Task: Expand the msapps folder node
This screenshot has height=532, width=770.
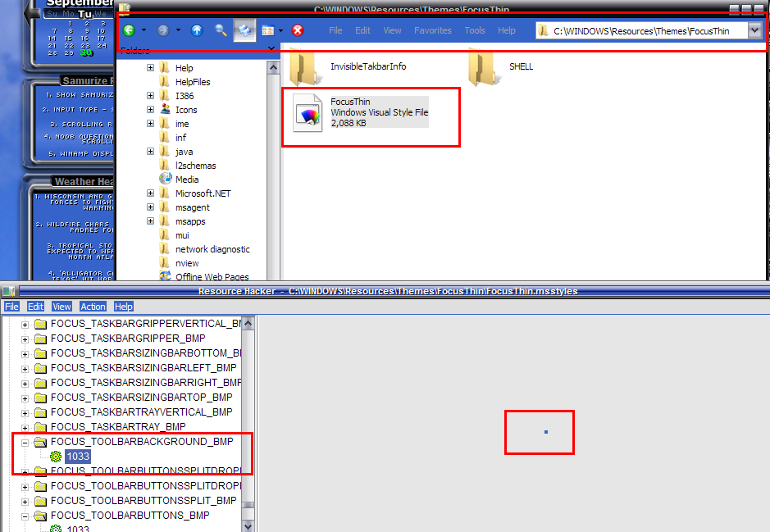Action: pyautogui.click(x=150, y=221)
